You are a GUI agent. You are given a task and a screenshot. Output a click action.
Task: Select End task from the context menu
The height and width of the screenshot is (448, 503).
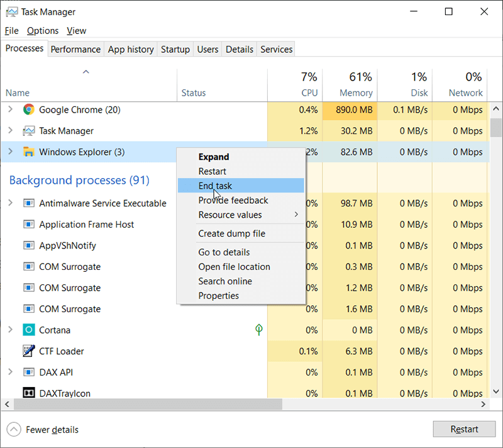point(215,186)
